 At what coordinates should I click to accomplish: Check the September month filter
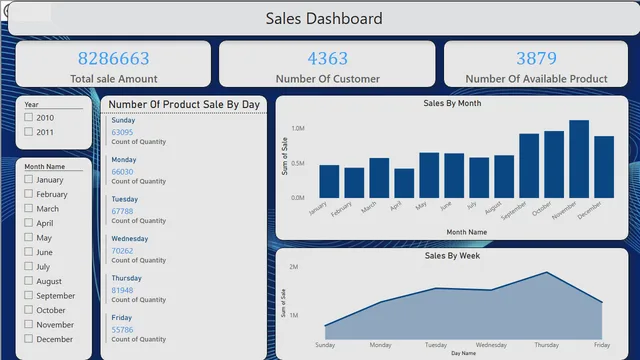click(x=29, y=295)
